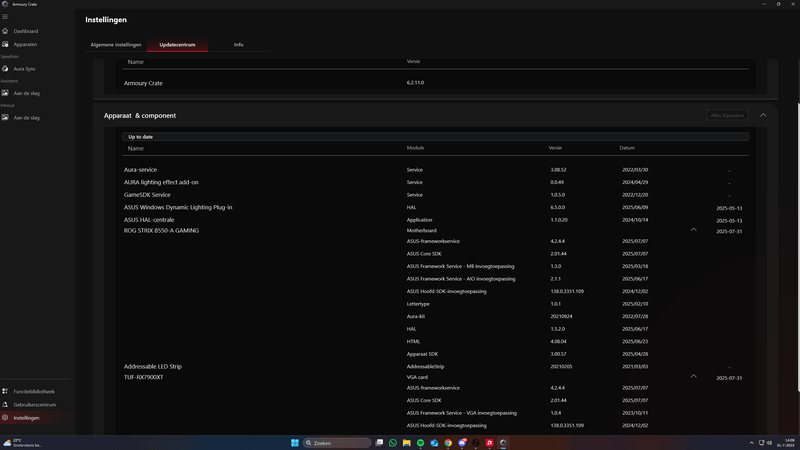
Task: Click version 6.2.11.0 of Armoury Crate
Action: 415,83
